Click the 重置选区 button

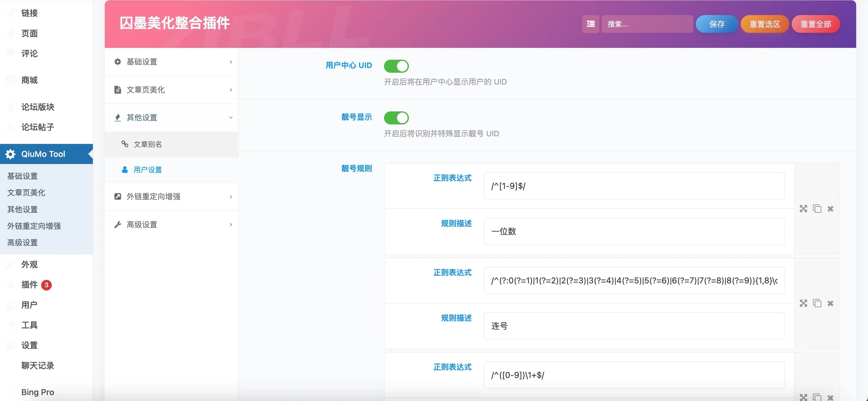764,24
